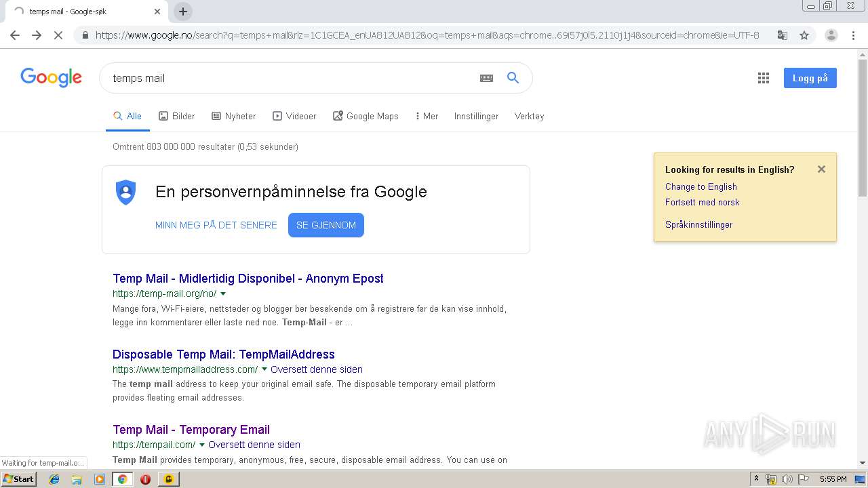Open the red Opera-style taskbar icon
The width and height of the screenshot is (868, 488).
point(145,479)
